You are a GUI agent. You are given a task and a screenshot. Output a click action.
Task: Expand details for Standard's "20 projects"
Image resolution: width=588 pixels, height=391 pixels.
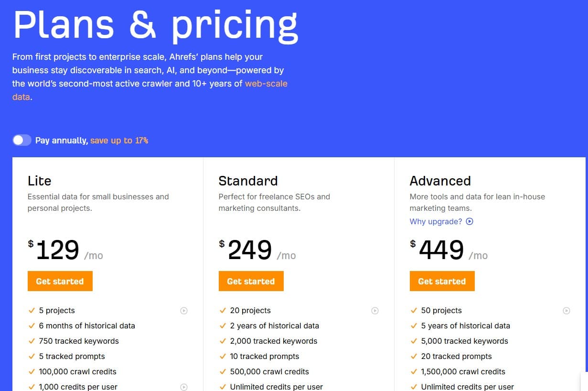tap(375, 310)
